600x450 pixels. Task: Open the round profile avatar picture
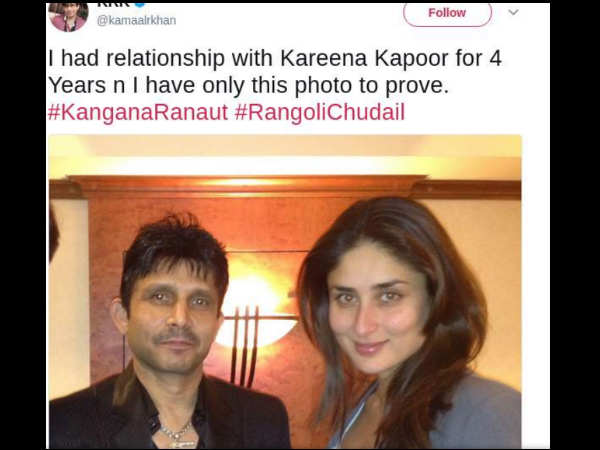click(x=68, y=16)
